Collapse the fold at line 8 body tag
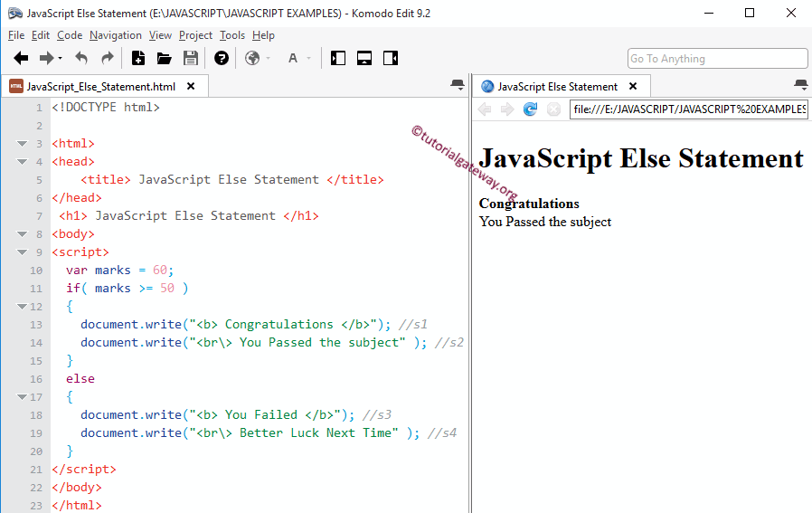Screen dimensions: 812x513 pyautogui.click(x=22, y=234)
